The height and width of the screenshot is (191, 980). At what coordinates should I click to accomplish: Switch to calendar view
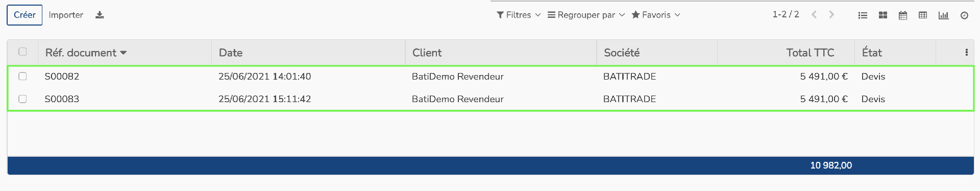pyautogui.click(x=903, y=15)
